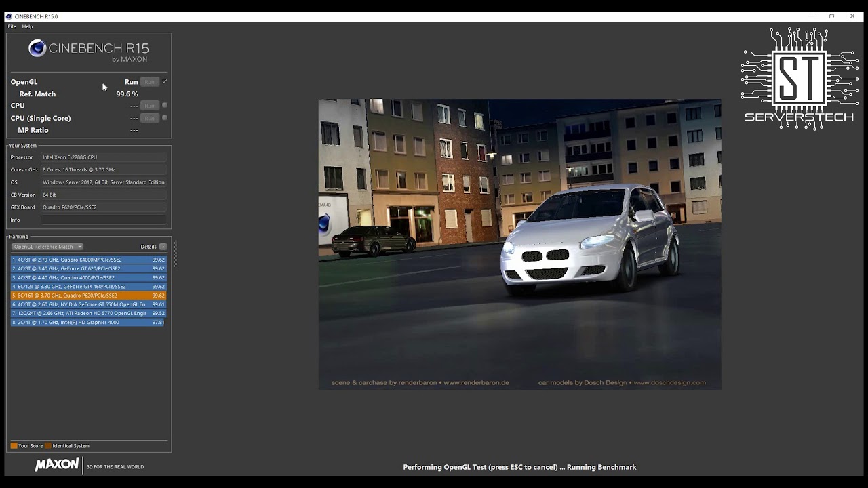Click the Info input field
Viewport: 868px width, 488px height.
pos(103,220)
